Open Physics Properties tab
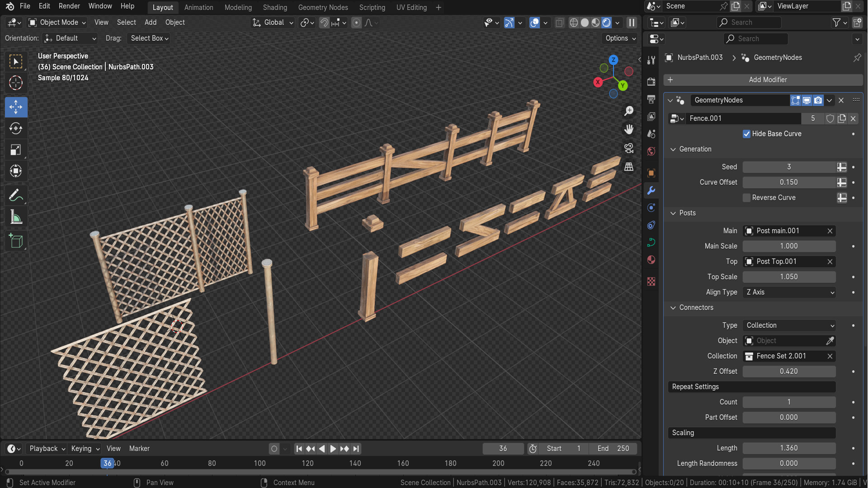The height and width of the screenshot is (488, 868). coord(651,225)
